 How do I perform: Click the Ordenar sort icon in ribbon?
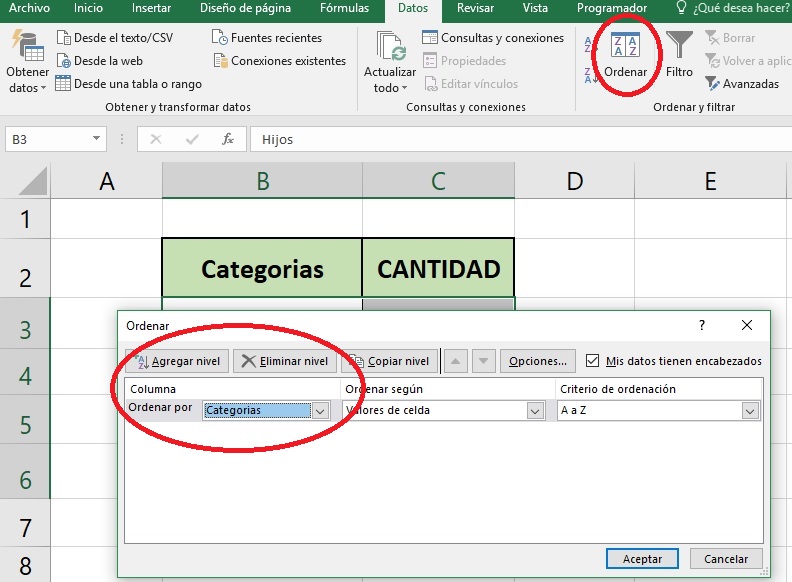[x=625, y=46]
